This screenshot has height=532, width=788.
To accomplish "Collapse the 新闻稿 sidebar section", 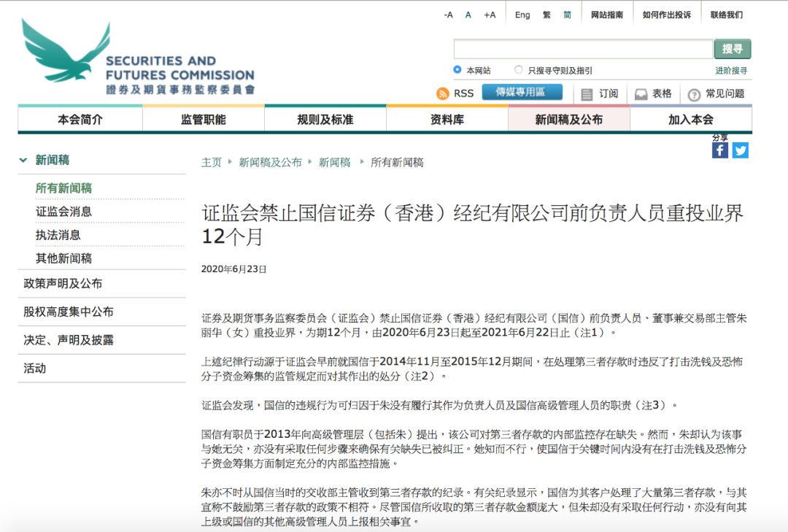I will coord(23,161).
